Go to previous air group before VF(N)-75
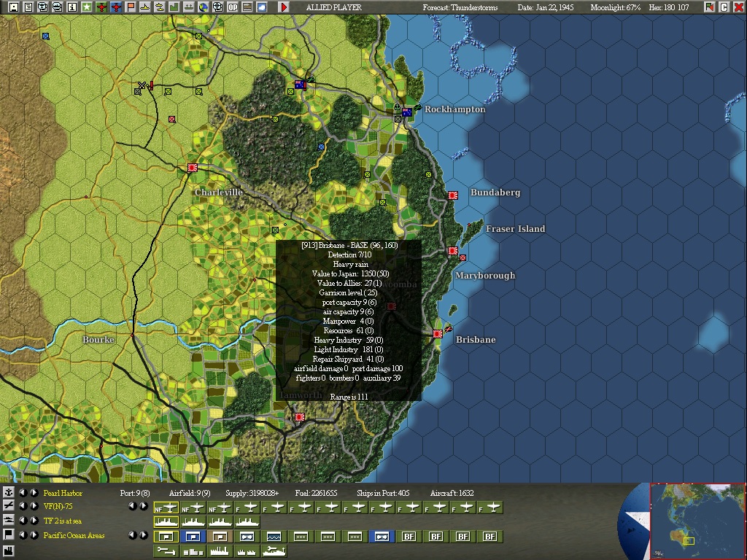Image resolution: width=747 pixels, height=560 pixels. tap(23, 506)
